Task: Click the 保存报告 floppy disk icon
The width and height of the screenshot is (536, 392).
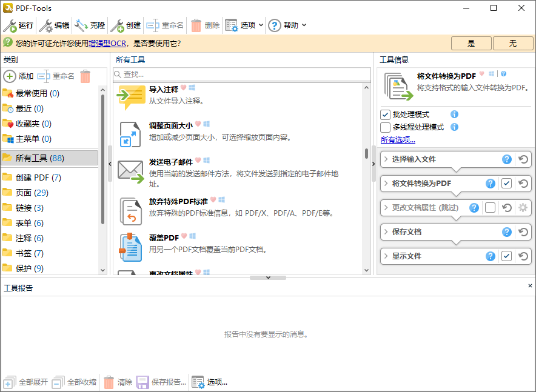Action: (x=142, y=382)
